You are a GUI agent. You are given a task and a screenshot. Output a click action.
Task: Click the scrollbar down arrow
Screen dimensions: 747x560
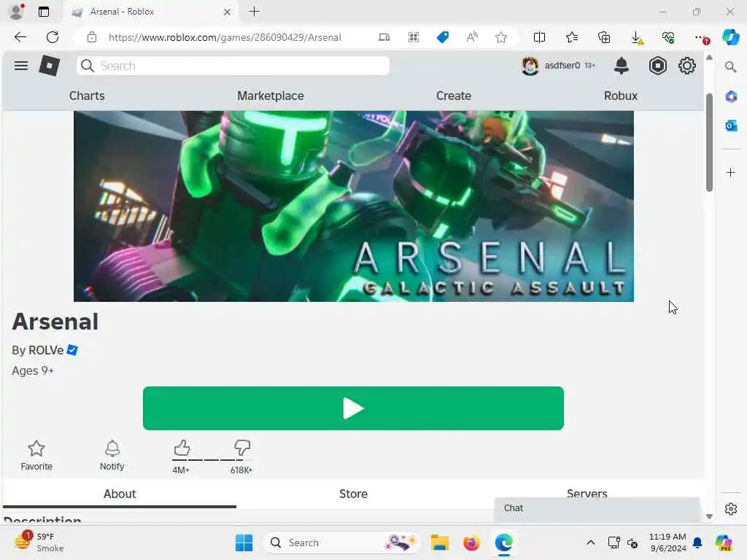pos(709,516)
